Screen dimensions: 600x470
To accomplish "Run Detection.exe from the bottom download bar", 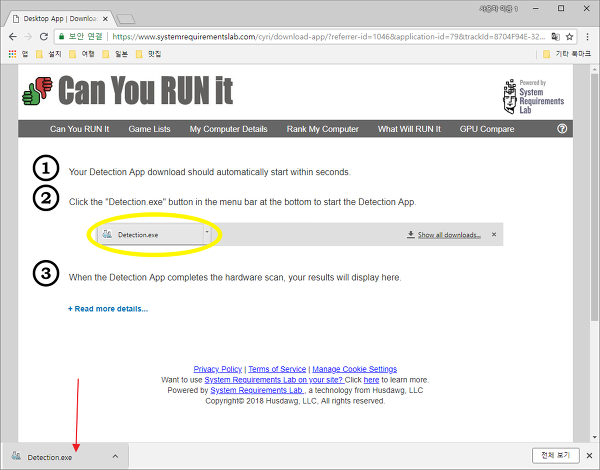I will [x=50, y=457].
